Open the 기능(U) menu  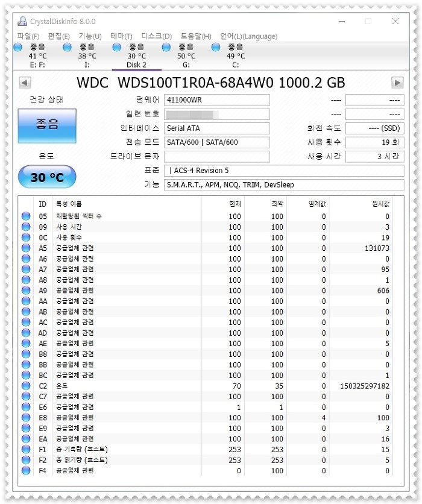click(90, 36)
